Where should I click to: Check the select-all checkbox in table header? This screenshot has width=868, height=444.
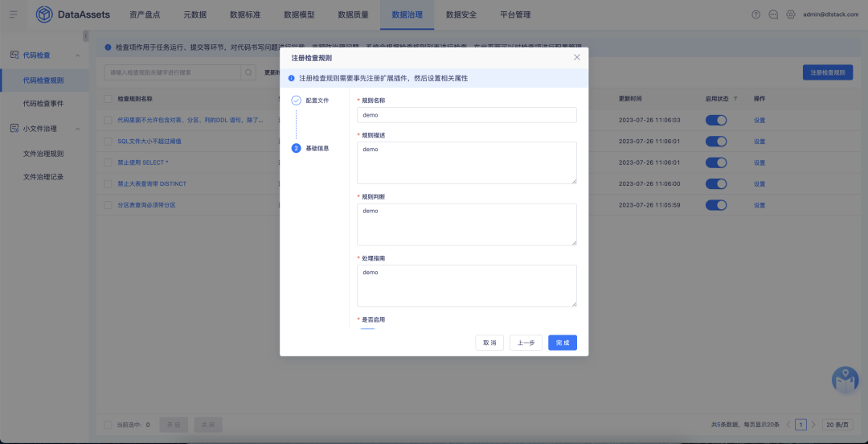(108, 99)
